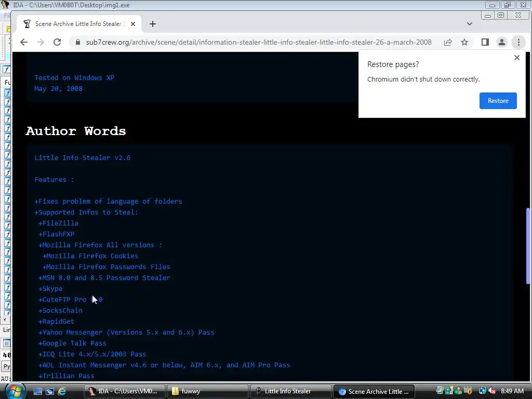Click the taskbar clock 8:49 AM
Screen dimensions: 532x399
pos(512,391)
